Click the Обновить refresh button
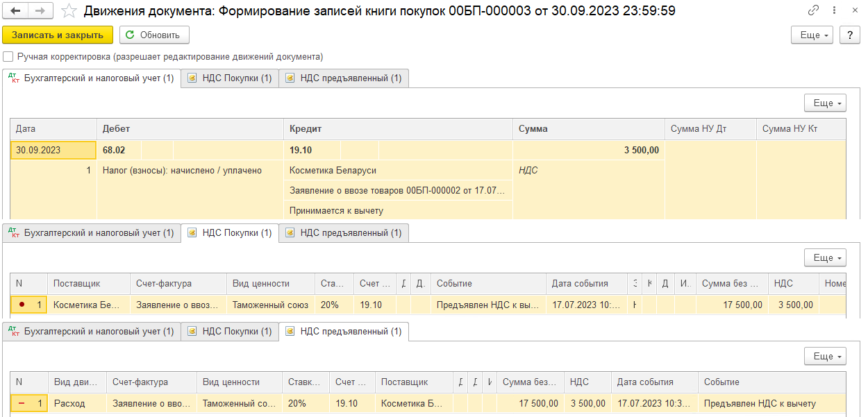This screenshot has height=417, width=868. pyautogui.click(x=154, y=35)
